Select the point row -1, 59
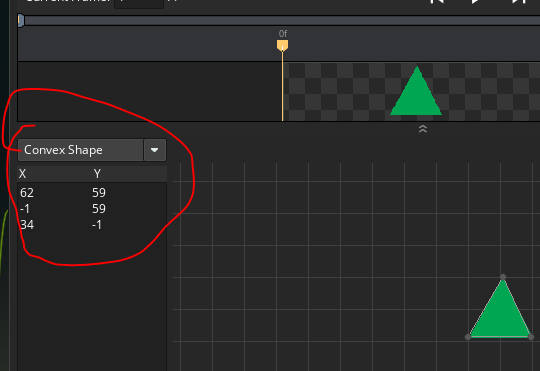540x371 pixels. 92,209
